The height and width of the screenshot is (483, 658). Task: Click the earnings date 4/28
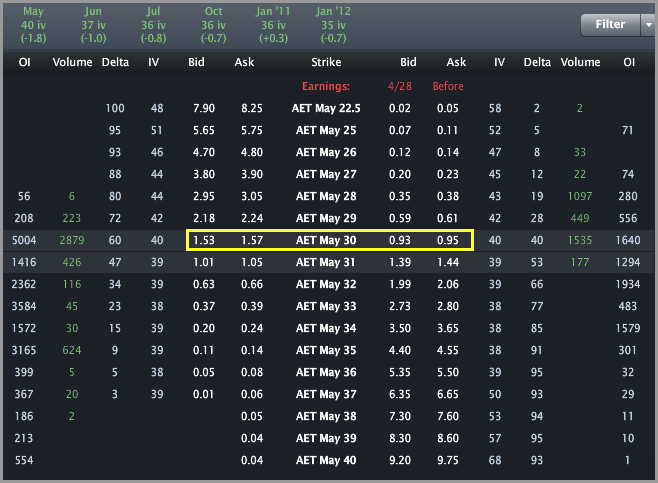[400, 86]
